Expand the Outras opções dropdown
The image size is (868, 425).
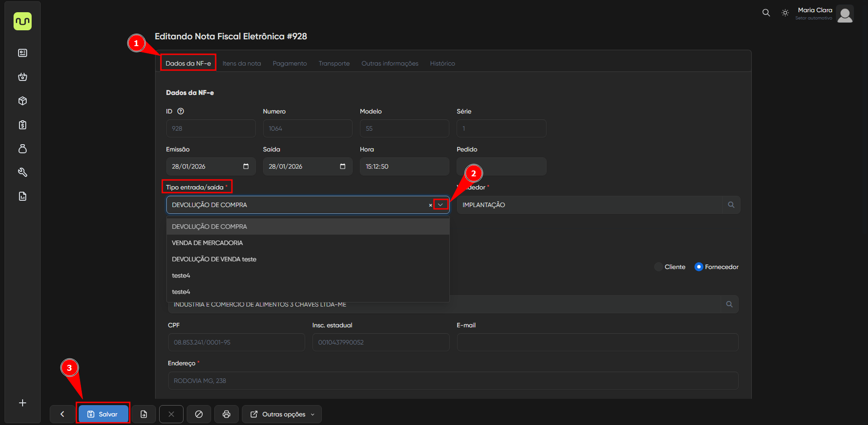coord(282,414)
